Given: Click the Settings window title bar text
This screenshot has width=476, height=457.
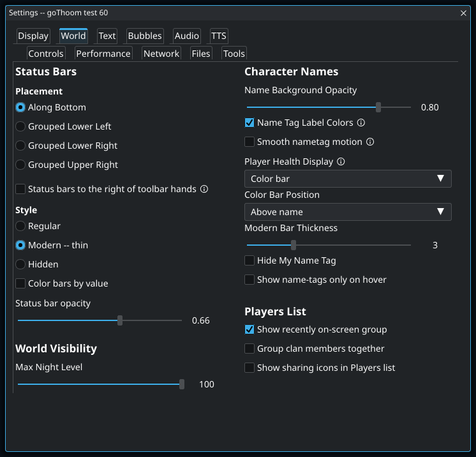Looking at the screenshot, I should point(58,13).
